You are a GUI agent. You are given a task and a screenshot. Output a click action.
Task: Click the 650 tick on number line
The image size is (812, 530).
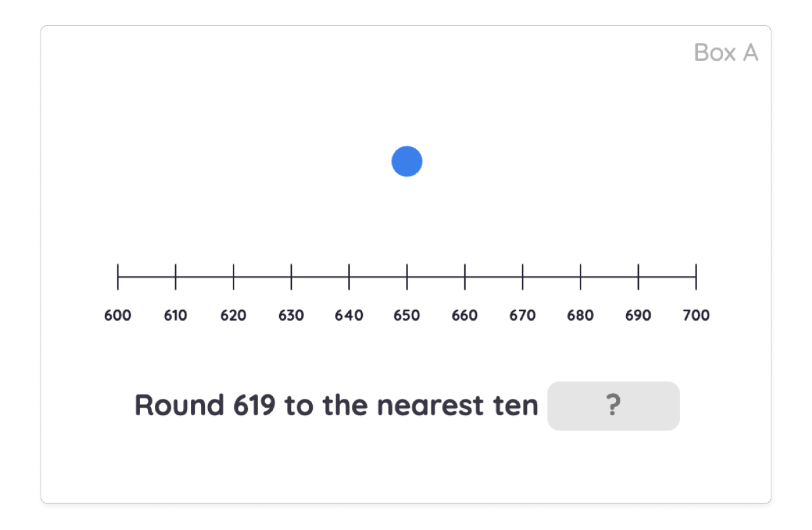407,276
